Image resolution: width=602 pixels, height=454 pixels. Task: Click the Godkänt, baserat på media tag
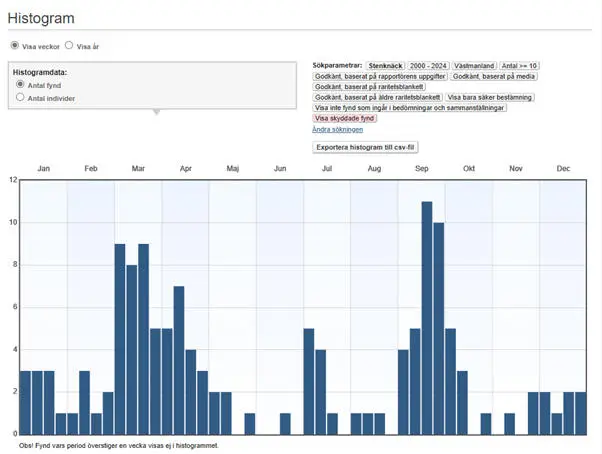click(494, 76)
